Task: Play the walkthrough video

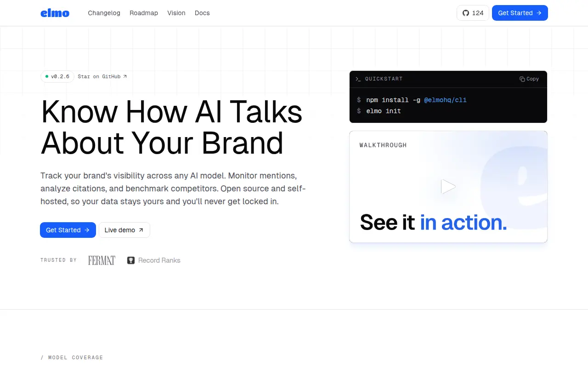Action: (x=448, y=186)
